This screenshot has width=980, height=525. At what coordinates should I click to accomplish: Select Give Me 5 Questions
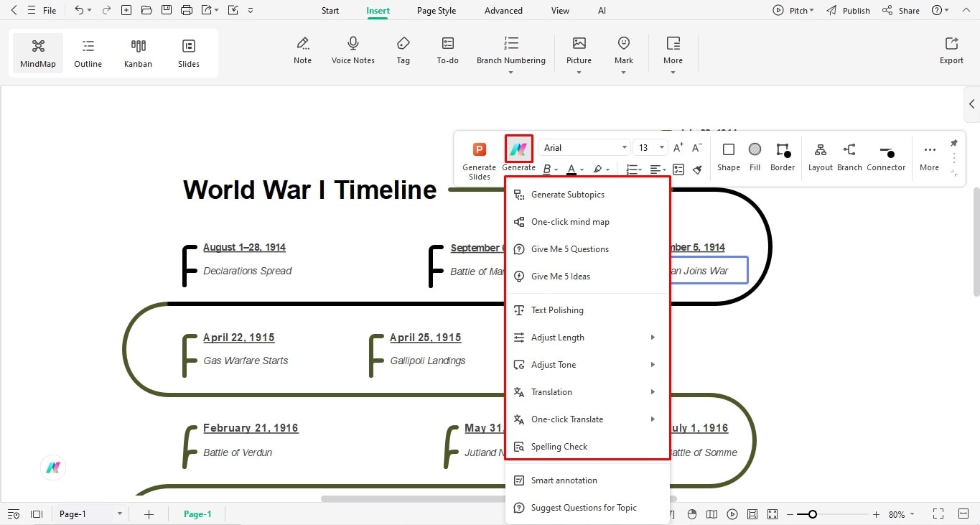pos(587,249)
